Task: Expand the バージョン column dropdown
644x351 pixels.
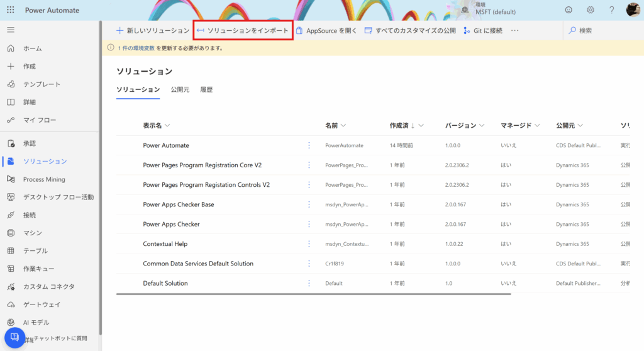Action: [482, 125]
